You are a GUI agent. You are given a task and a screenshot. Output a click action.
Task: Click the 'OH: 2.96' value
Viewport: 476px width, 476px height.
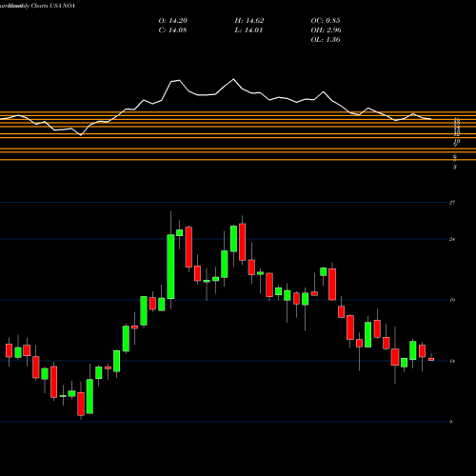point(327,30)
